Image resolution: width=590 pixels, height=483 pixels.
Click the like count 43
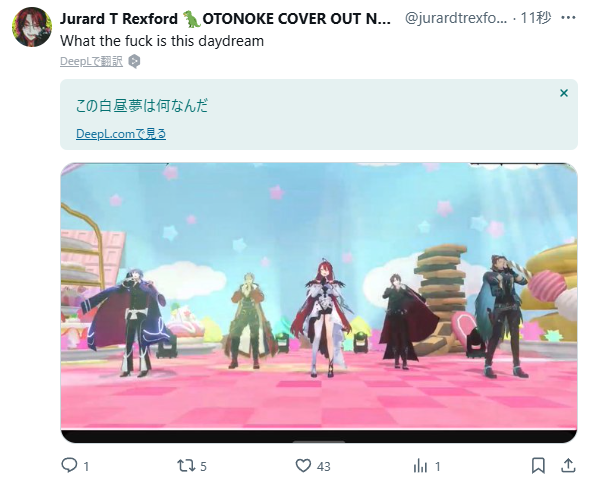(x=324, y=466)
